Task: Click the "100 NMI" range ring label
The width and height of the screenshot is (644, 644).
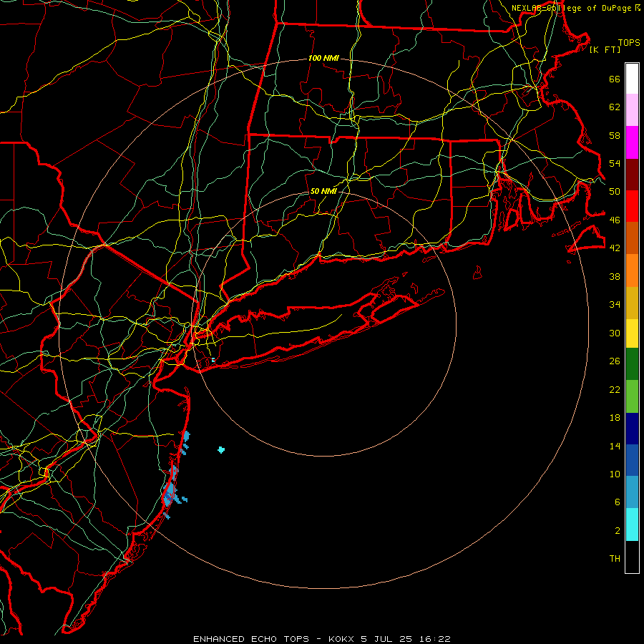Action: [x=323, y=58]
